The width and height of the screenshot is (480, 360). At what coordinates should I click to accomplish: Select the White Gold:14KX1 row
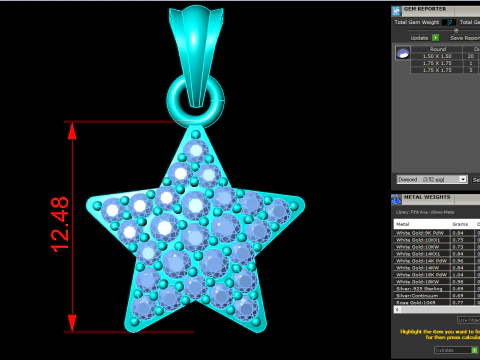tap(437, 254)
